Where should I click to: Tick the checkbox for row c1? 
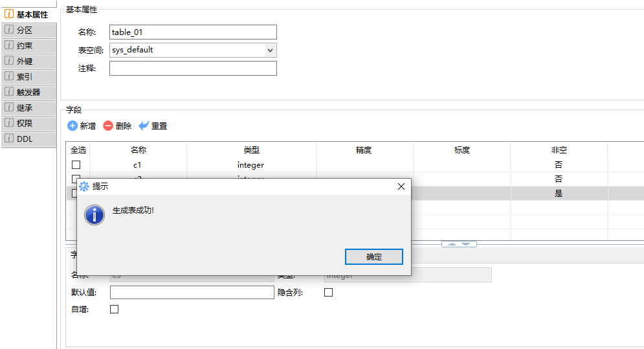76,165
